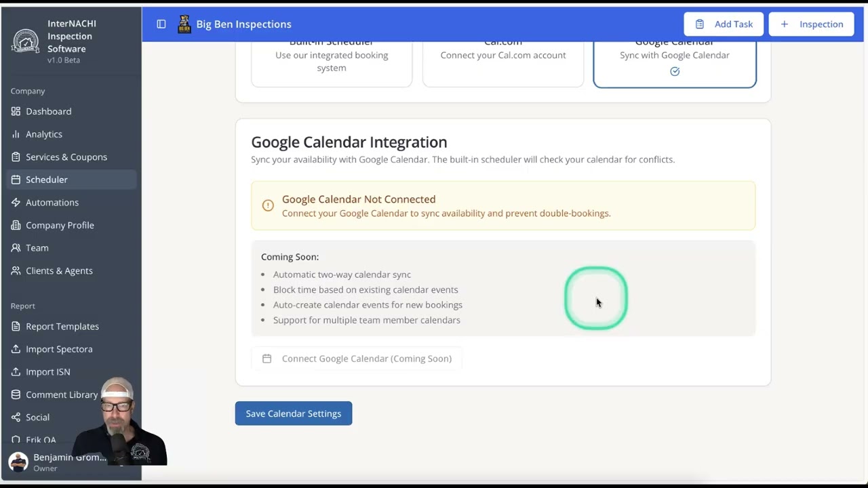Click the Clients & Agents people icon

(16, 270)
